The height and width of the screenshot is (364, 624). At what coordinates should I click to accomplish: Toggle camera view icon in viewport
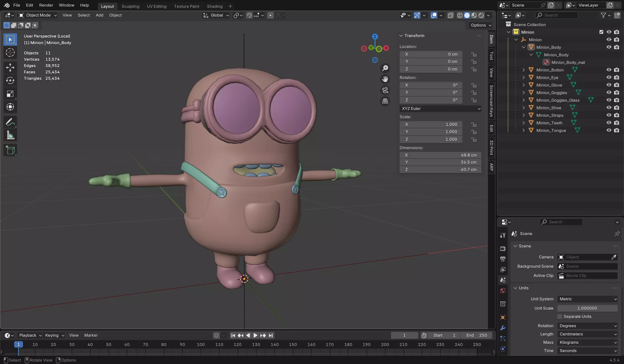pos(385,90)
